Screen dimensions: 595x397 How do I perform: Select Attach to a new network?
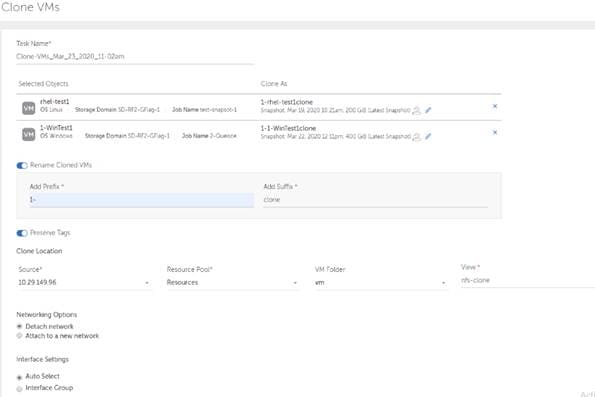click(x=19, y=336)
